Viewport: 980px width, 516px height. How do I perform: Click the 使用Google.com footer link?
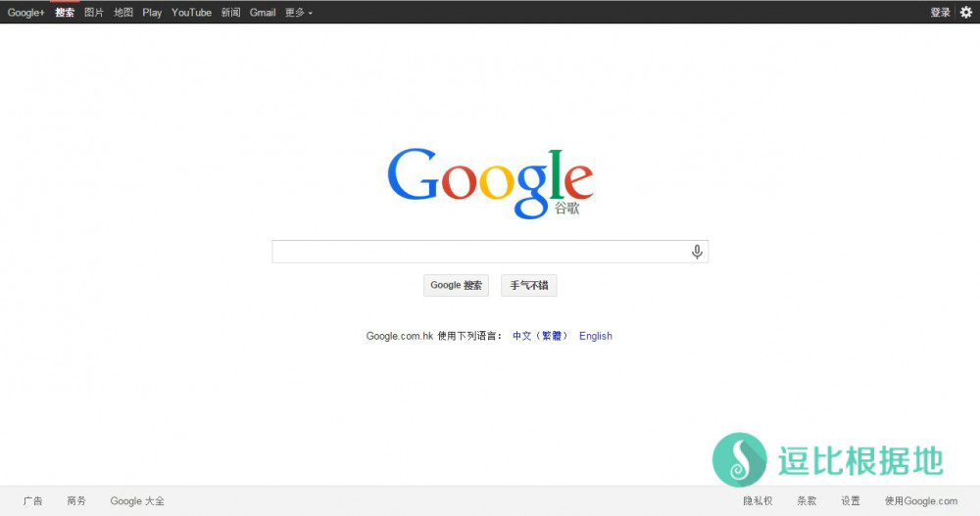point(920,501)
